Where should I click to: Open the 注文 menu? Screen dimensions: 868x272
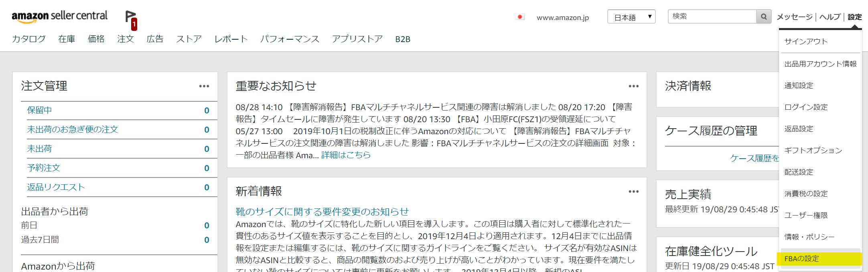point(126,39)
